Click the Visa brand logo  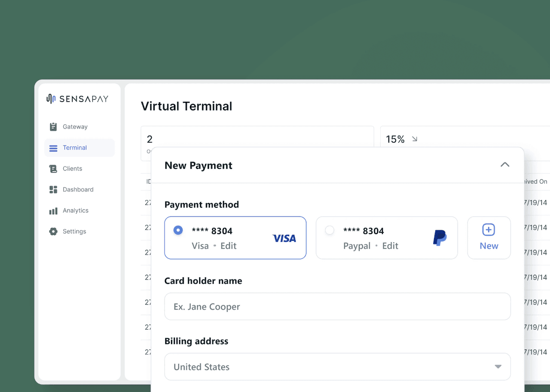(x=284, y=238)
